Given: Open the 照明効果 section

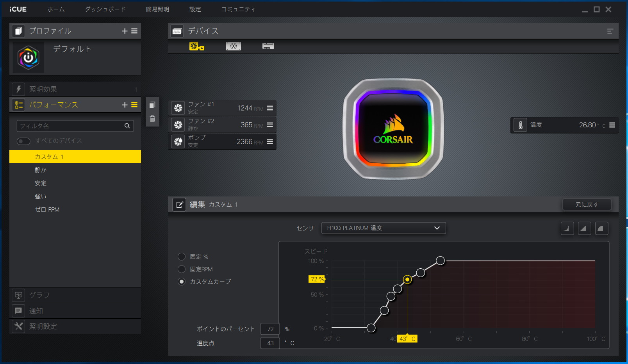Looking at the screenshot, I should (75, 89).
